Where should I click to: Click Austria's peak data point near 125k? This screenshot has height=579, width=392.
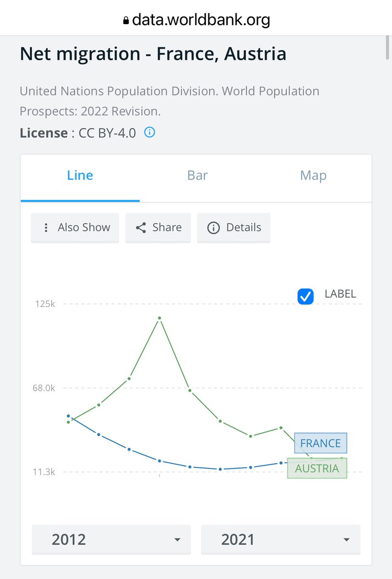pos(159,318)
